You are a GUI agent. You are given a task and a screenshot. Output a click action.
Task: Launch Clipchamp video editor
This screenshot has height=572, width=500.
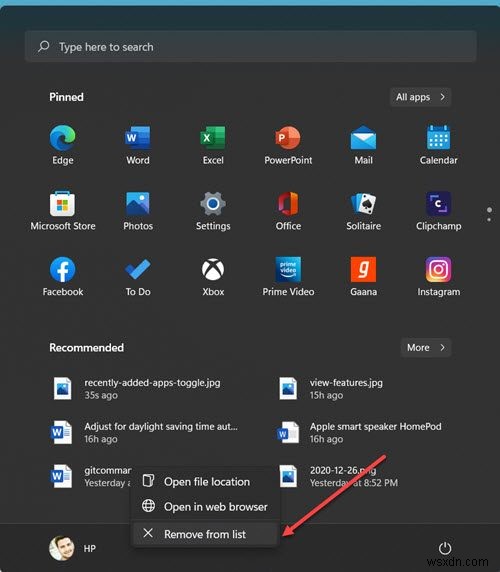point(438,210)
